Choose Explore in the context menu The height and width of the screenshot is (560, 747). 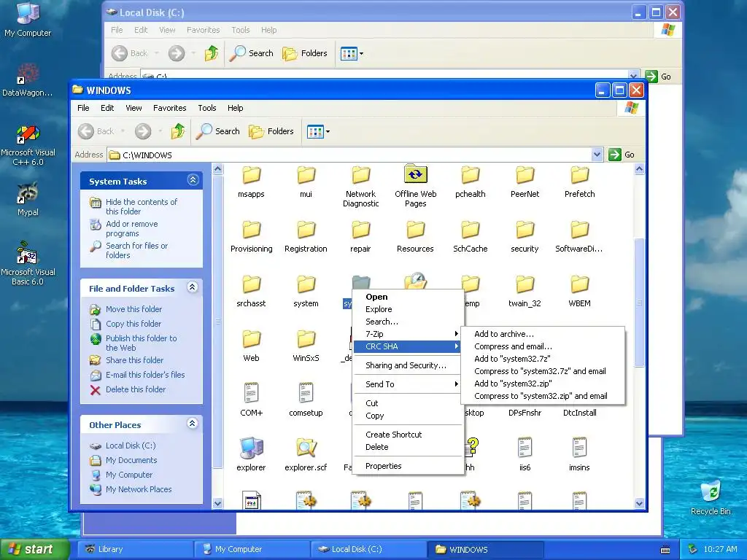click(x=409, y=309)
